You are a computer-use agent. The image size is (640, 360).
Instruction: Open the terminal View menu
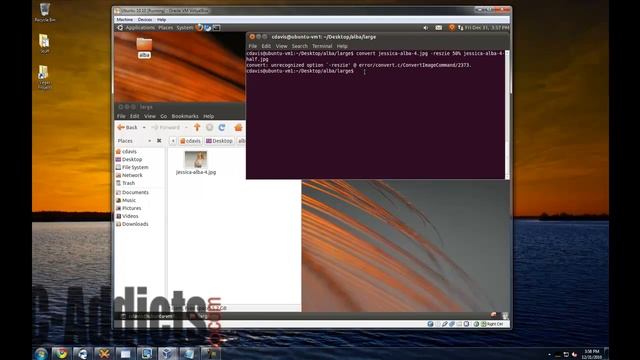(281, 46)
